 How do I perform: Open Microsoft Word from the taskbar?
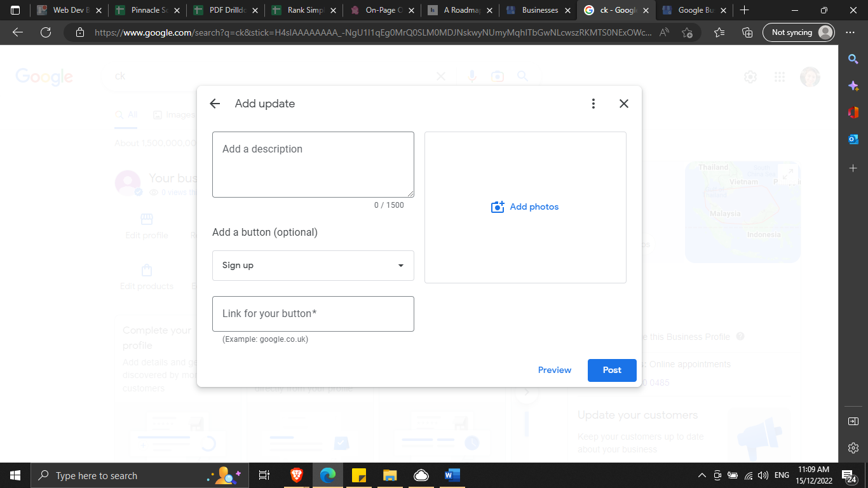tap(452, 475)
